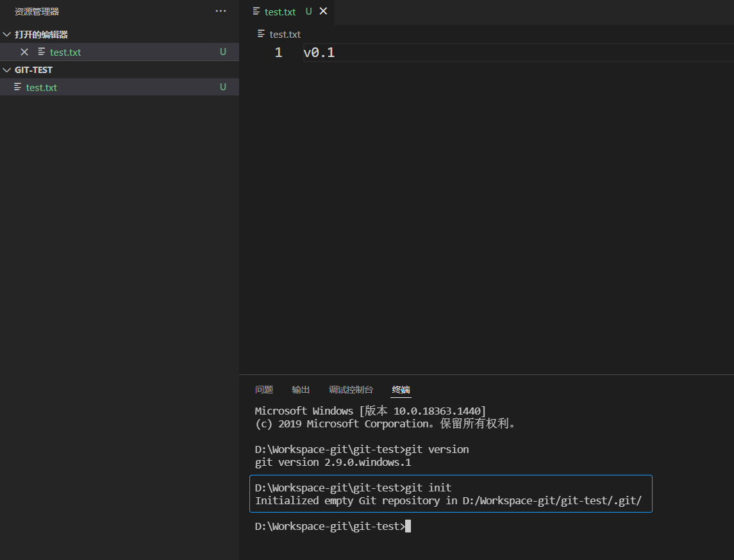Image resolution: width=734 pixels, height=560 pixels.
Task: Click 'git version 2.9.0.windows.1' terminal output
Action: [333, 462]
